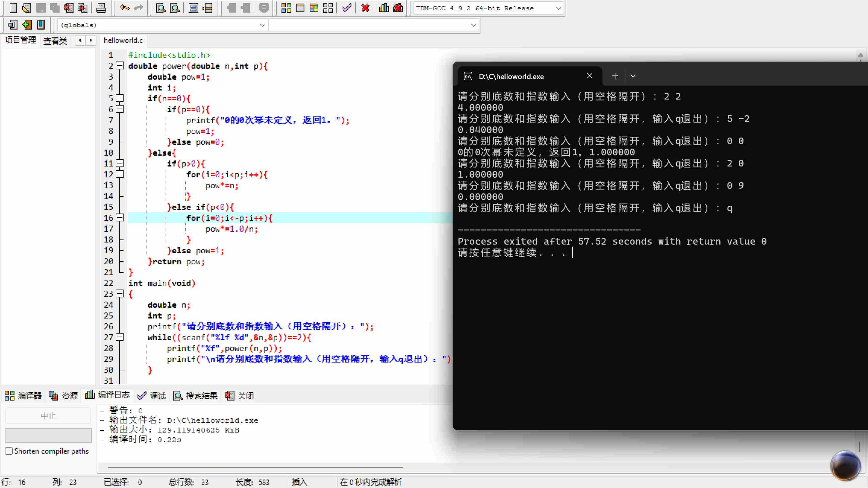Click the red X stop execution icon
868x488 pixels.
click(365, 8)
